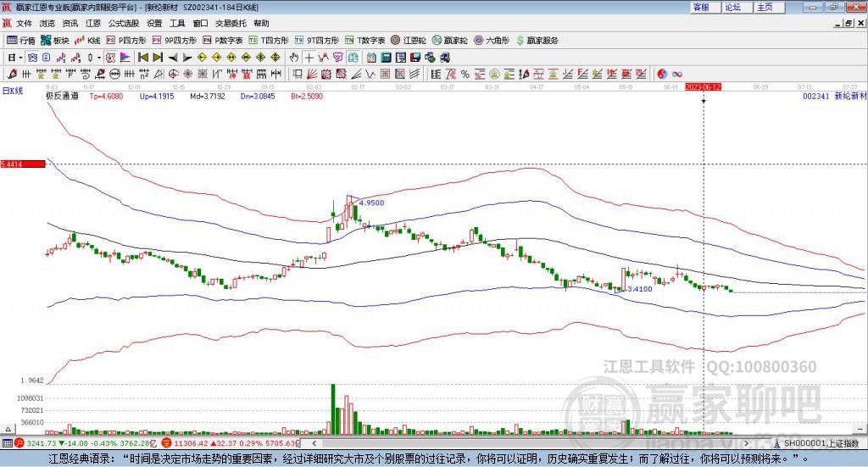Image resolution: width=868 pixels, height=467 pixels.
Task: Open the P四方形 tool
Action: (126, 41)
